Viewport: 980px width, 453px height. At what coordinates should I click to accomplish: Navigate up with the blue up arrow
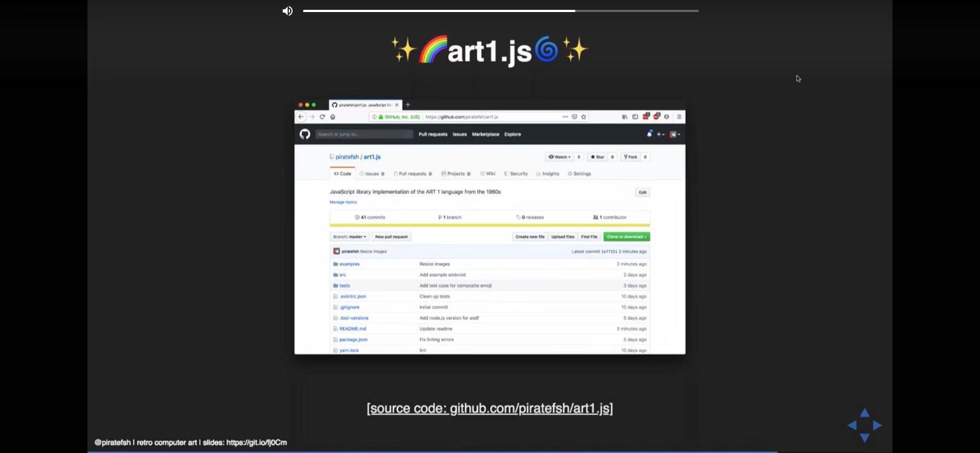tap(865, 413)
